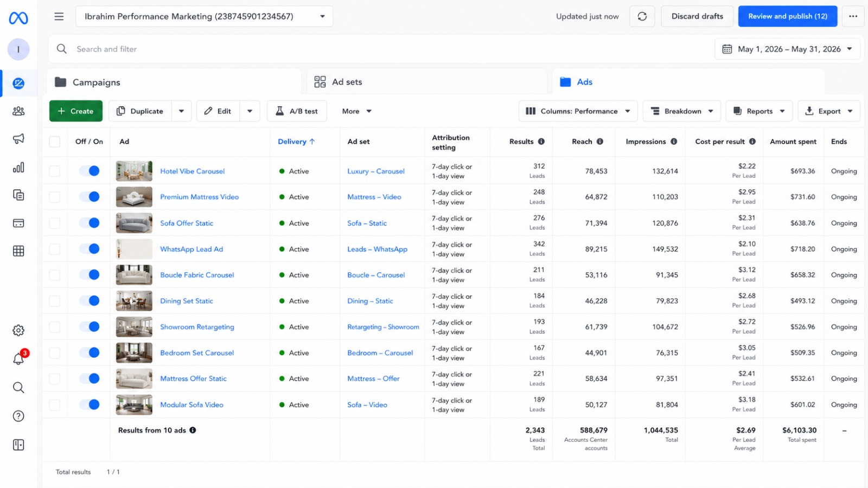
Task: Open the billing card icon in sidebar
Action: point(18,223)
